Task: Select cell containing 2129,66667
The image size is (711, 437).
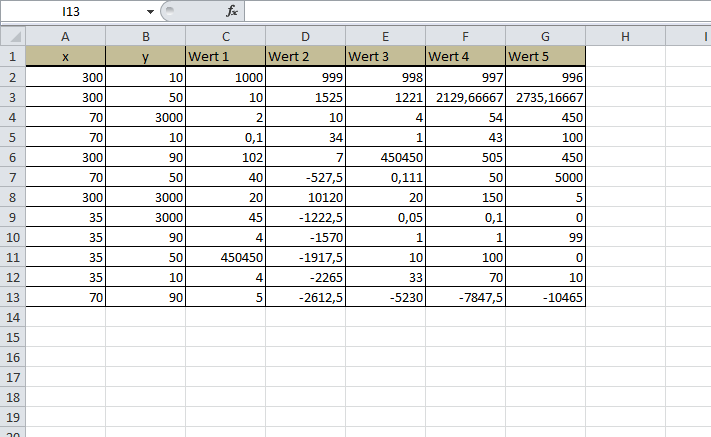Action: tap(465, 97)
